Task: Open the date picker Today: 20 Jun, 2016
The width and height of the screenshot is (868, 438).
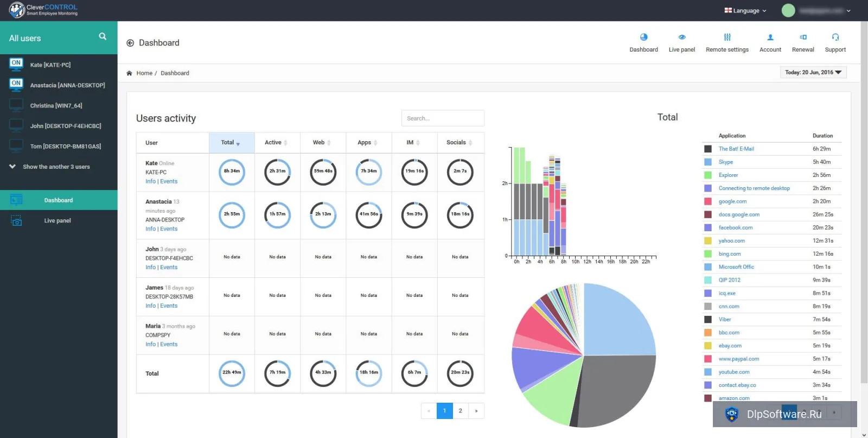Action: (x=813, y=72)
